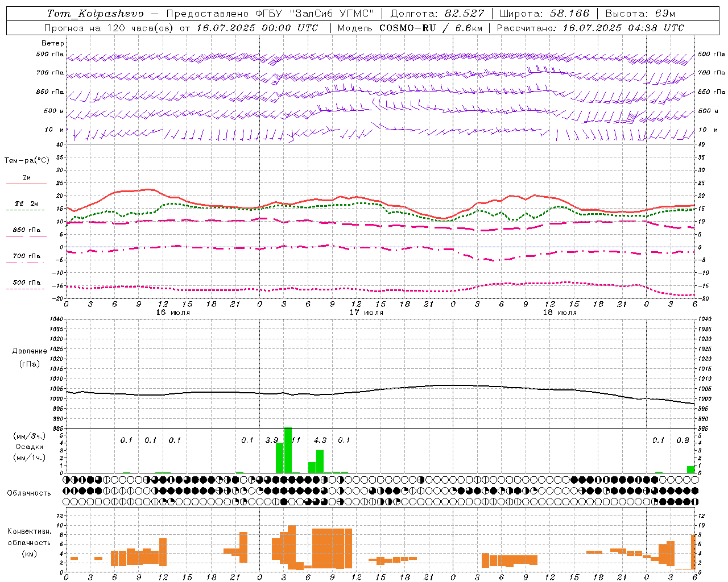Click the 18 июля date label
728x582 pixels.
pyautogui.click(x=560, y=313)
